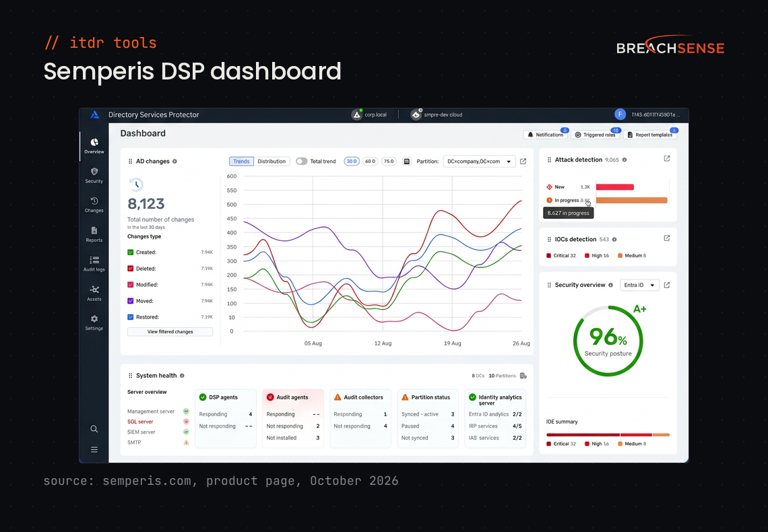Open the Audit collectors card
The width and height of the screenshot is (768, 532).
(x=360, y=418)
